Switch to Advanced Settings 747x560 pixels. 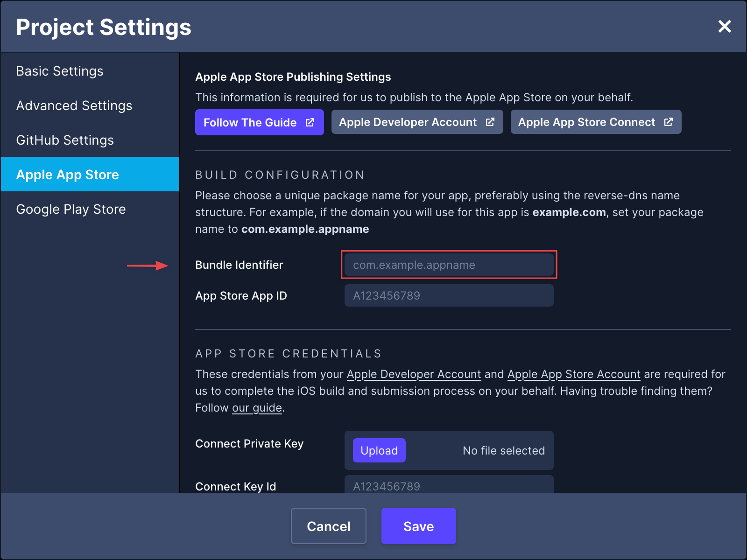coord(74,106)
